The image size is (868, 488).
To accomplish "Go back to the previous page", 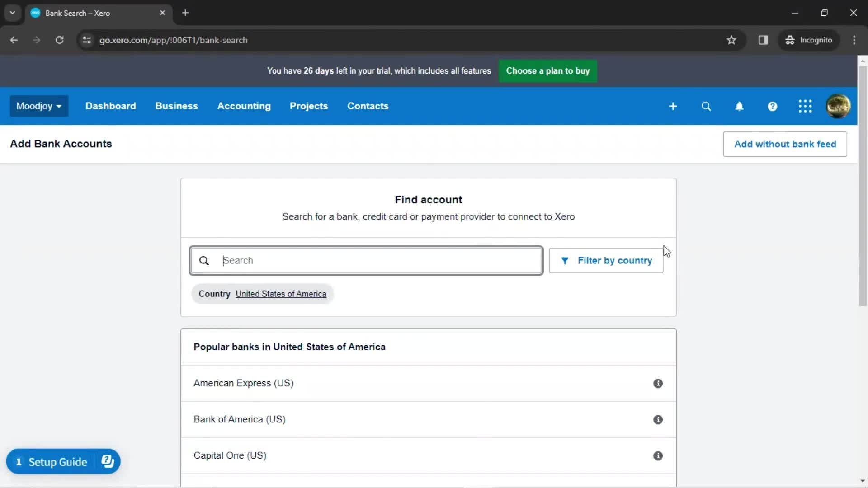I will [x=14, y=40].
